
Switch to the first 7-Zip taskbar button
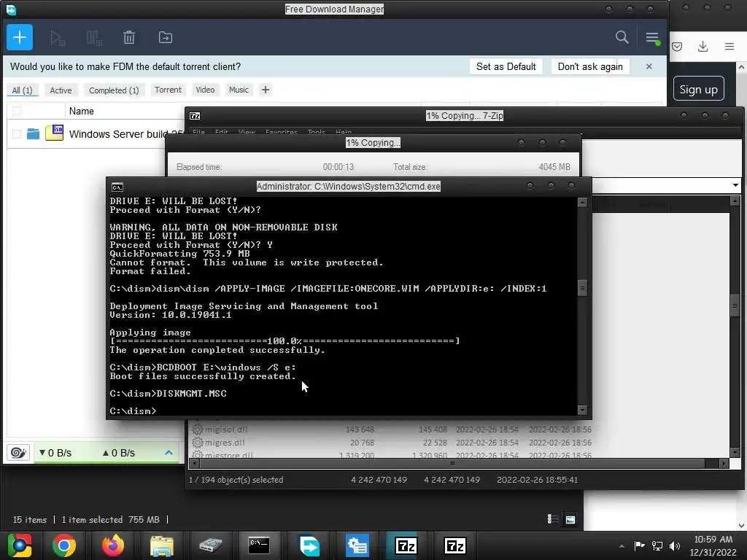click(x=406, y=545)
